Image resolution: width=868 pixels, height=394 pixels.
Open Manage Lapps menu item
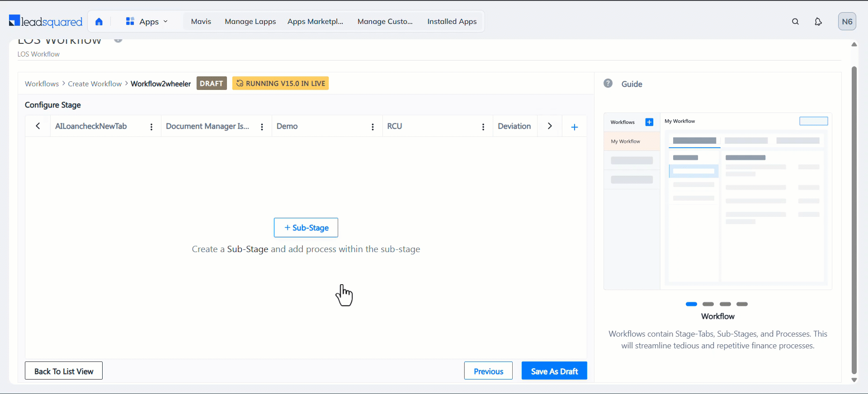pyautogui.click(x=250, y=22)
